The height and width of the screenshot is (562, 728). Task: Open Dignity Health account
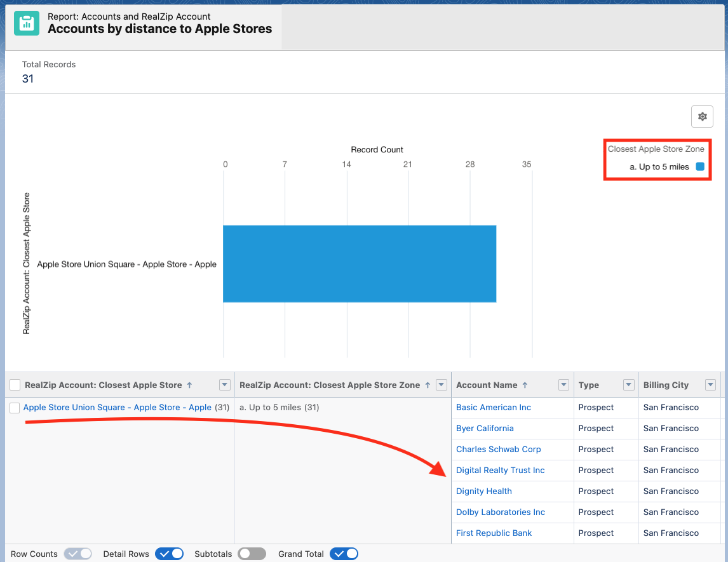pyautogui.click(x=484, y=491)
